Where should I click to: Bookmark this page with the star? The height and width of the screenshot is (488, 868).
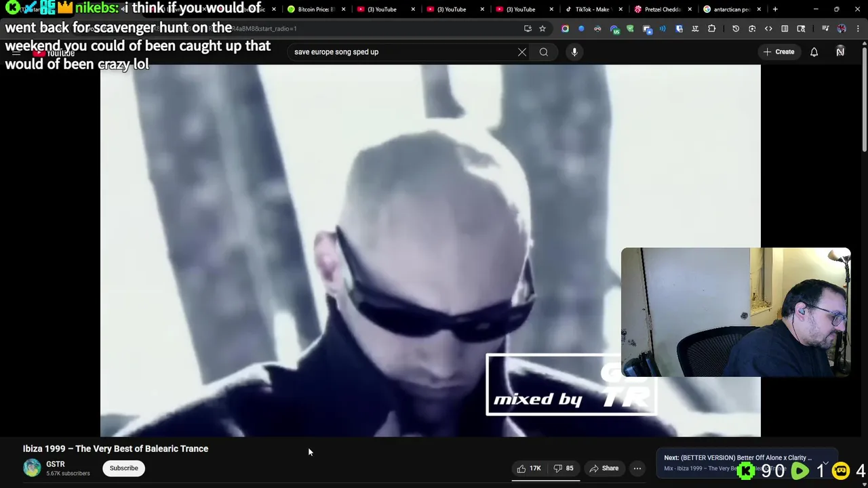[x=542, y=28]
